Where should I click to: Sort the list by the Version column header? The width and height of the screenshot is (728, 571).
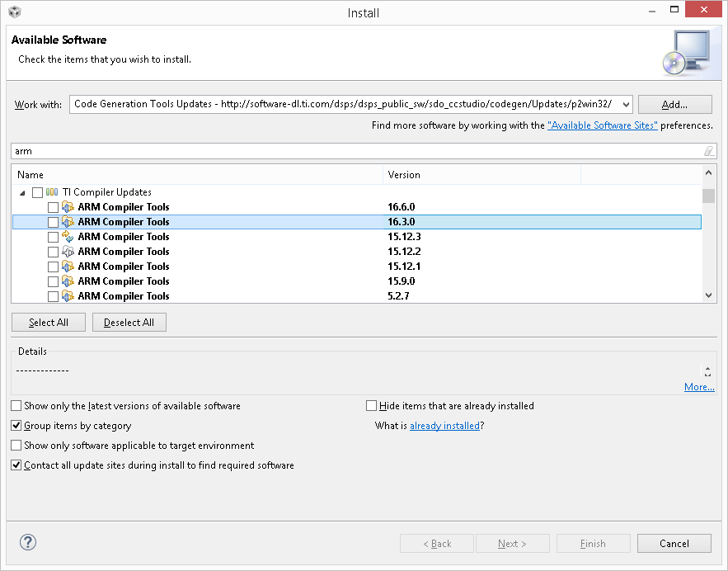click(x=481, y=175)
